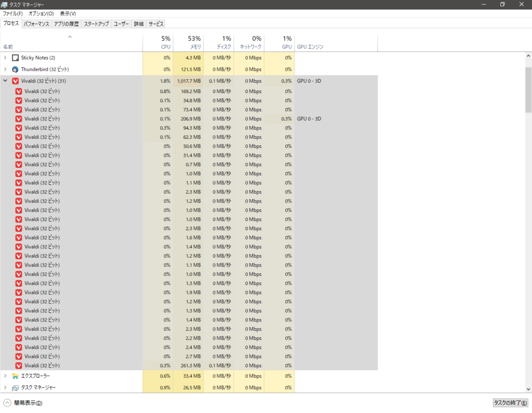The width and height of the screenshot is (532, 413).
Task: Click the エクスプローラー folder icon
Action: click(15, 376)
